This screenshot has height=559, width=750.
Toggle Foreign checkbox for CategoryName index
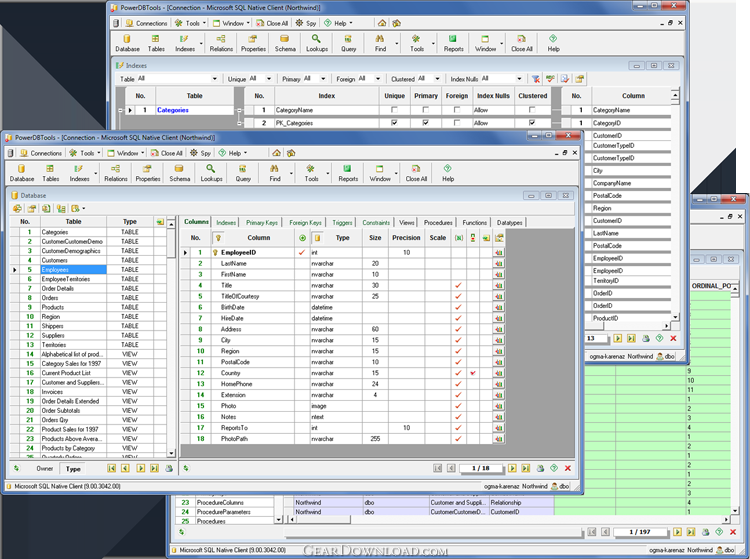(x=457, y=110)
